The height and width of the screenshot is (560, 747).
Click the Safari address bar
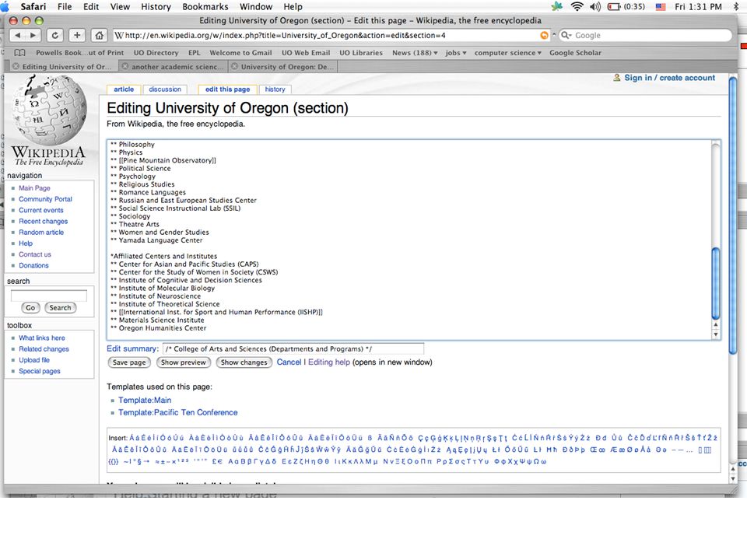332,35
